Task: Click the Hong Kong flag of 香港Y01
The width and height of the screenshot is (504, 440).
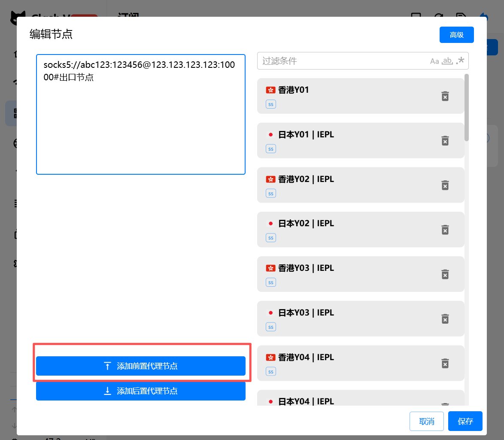Action: [270, 90]
